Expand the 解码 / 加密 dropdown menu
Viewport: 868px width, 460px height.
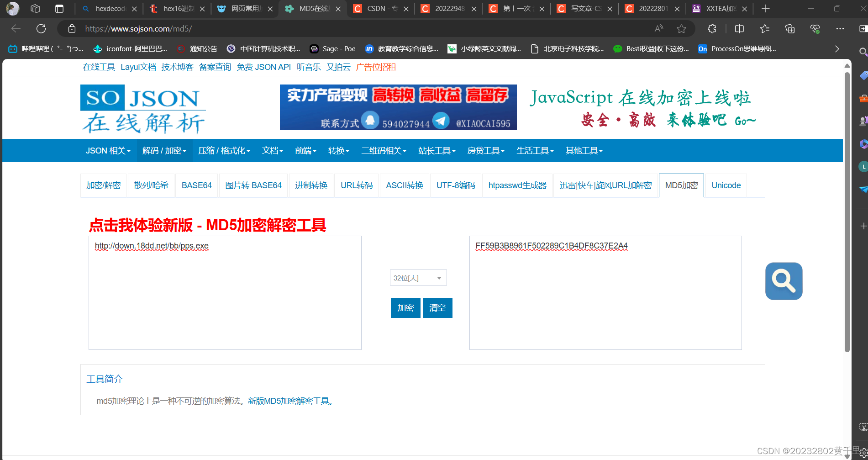point(164,151)
